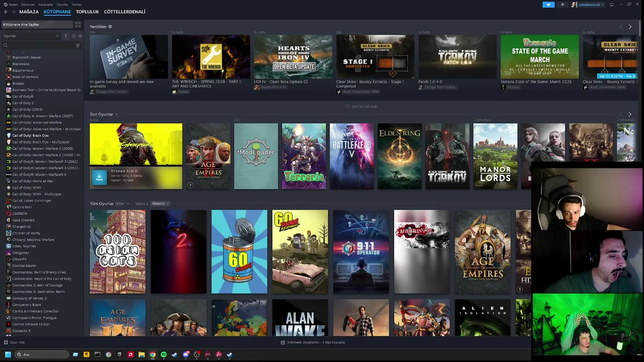Open the notifications bell
Screen dimensions: 644x362
click(x=562, y=5)
